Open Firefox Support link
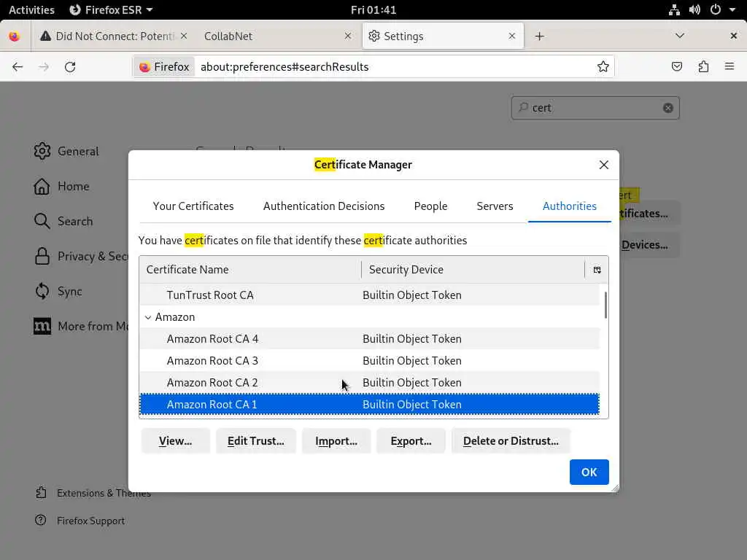The height and width of the screenshot is (560, 747). tap(80, 521)
